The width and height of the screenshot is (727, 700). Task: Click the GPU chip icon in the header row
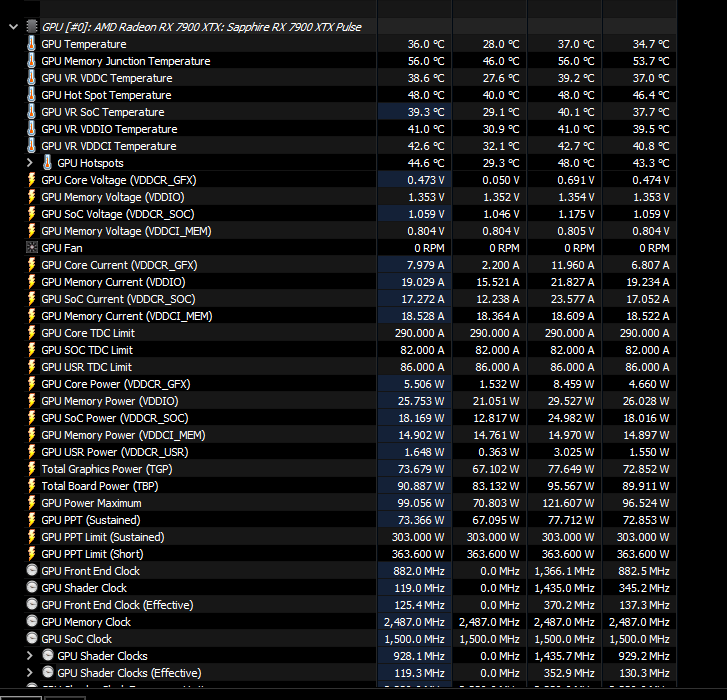click(x=32, y=27)
